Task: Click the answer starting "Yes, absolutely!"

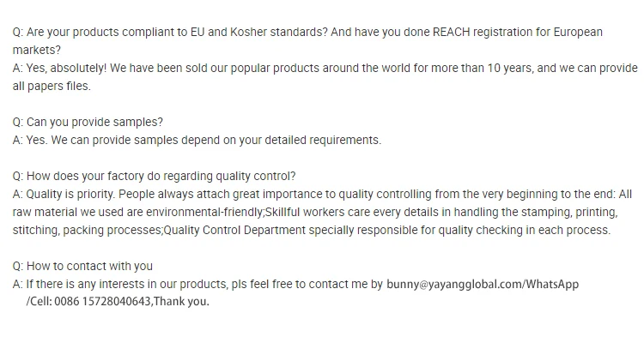Action: click(x=325, y=69)
